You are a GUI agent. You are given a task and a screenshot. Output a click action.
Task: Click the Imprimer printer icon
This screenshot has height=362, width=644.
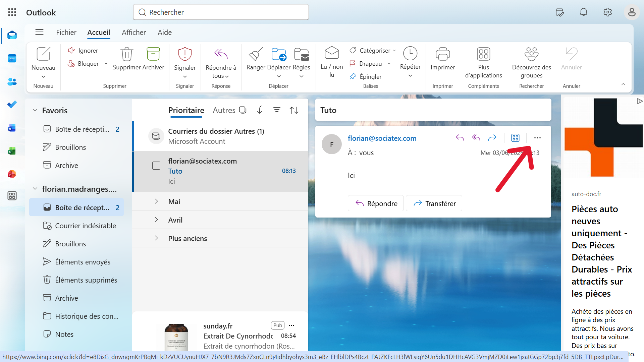click(443, 54)
